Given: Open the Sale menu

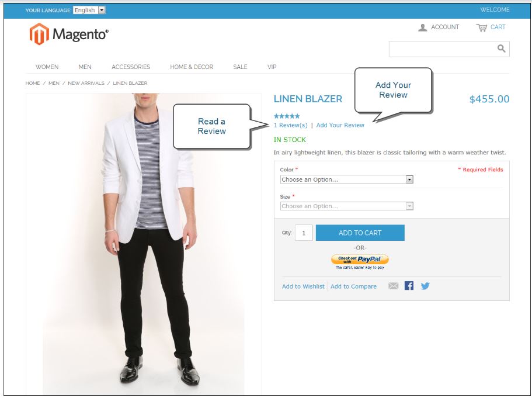Looking at the screenshot, I should 240,67.
